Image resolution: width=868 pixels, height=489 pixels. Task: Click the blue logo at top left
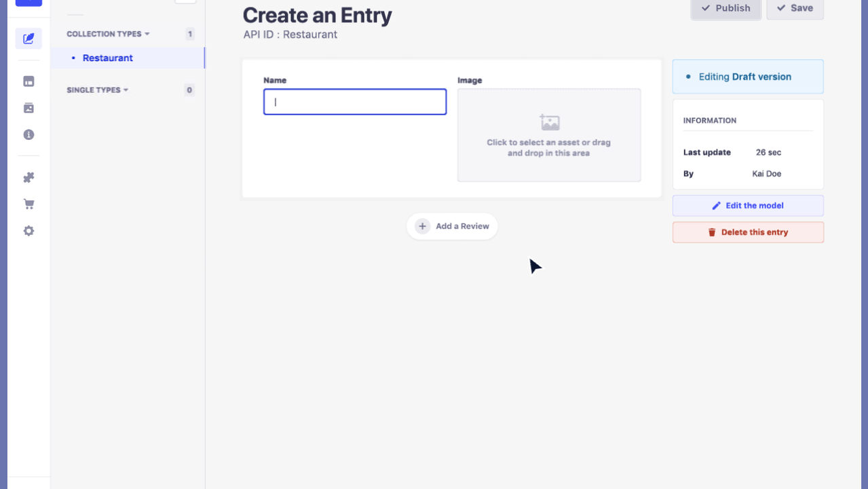pyautogui.click(x=29, y=3)
